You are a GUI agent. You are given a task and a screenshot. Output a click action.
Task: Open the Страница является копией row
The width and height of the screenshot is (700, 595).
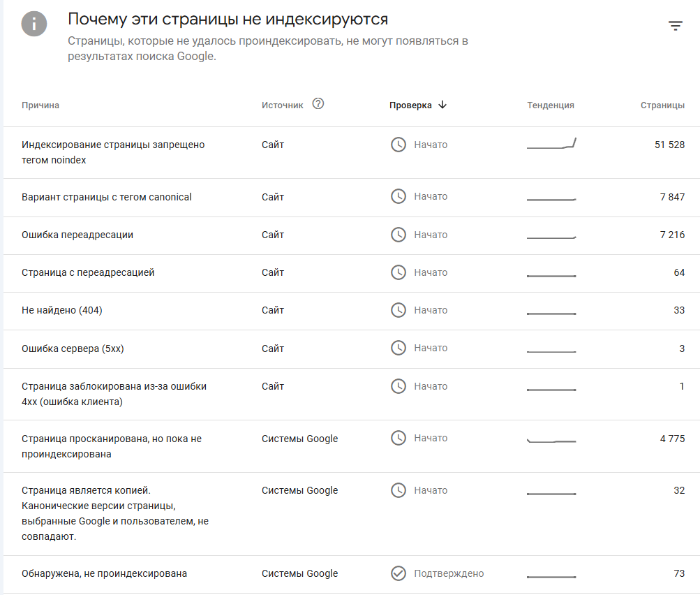tap(352, 514)
